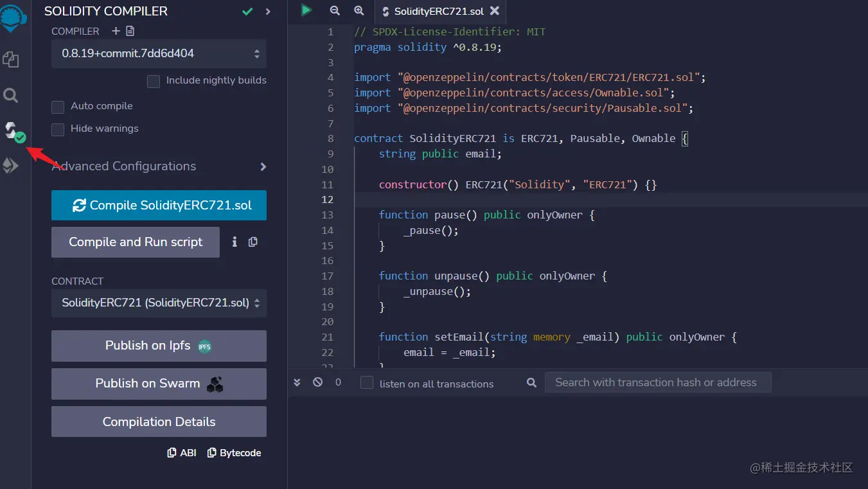Click the pragma solidity ^0.8.19 line

coord(428,47)
